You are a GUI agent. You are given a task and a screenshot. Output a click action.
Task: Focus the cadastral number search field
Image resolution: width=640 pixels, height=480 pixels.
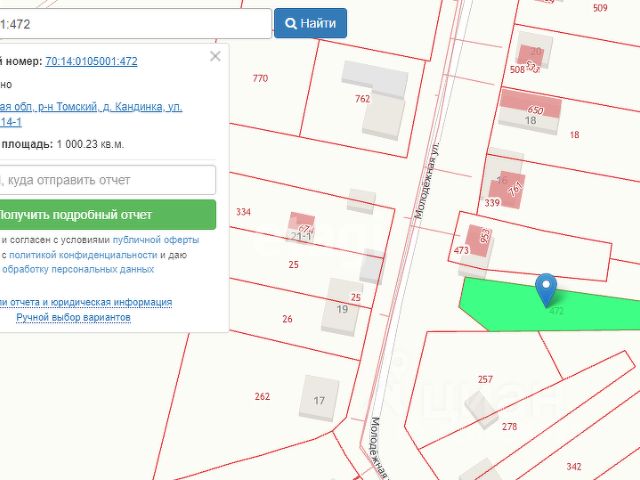[x=136, y=24]
